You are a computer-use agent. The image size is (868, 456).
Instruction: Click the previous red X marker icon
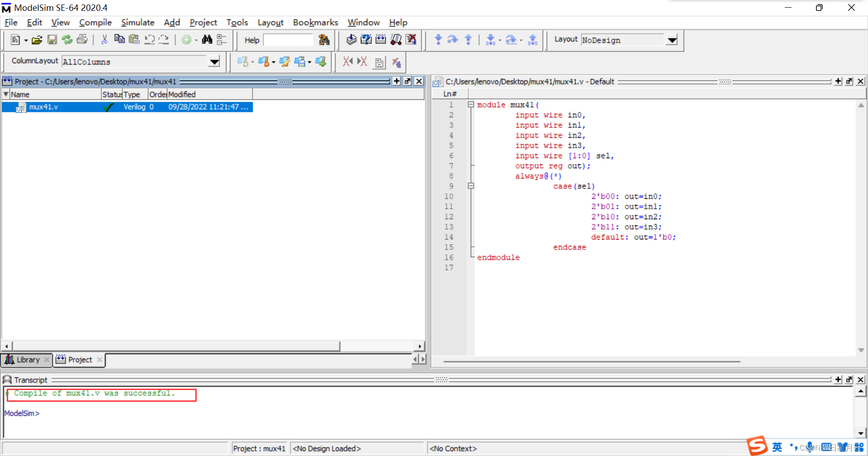pyautogui.click(x=347, y=61)
